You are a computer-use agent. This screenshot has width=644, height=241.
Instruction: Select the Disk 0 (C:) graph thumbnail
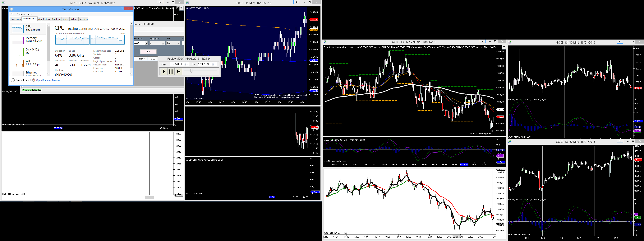[18, 52]
